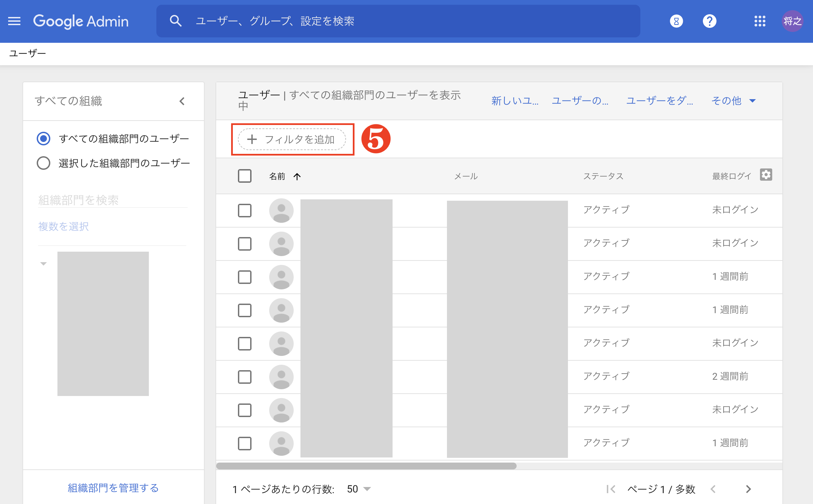Open the help question mark icon

[x=709, y=21]
